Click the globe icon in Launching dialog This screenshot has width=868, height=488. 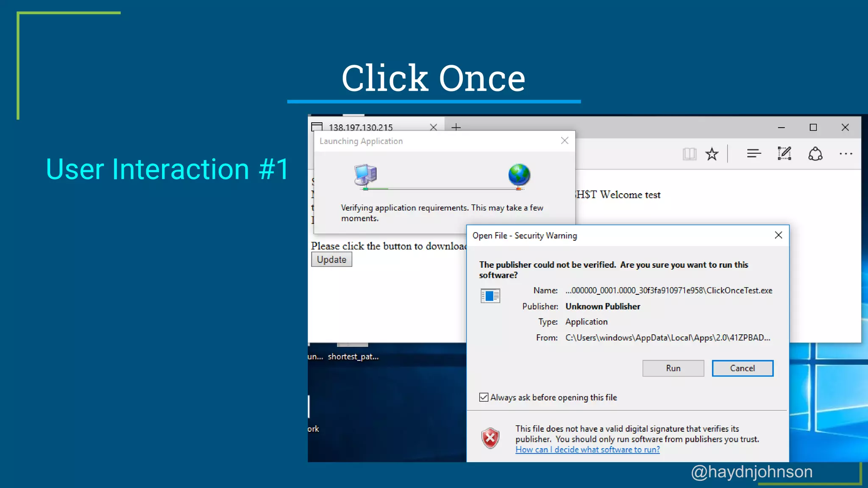[x=519, y=175]
